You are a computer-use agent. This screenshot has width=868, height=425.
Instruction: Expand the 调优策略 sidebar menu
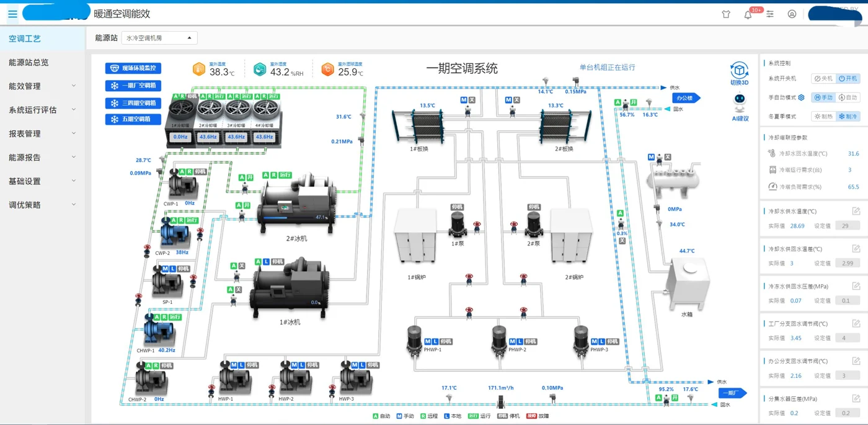click(x=43, y=205)
